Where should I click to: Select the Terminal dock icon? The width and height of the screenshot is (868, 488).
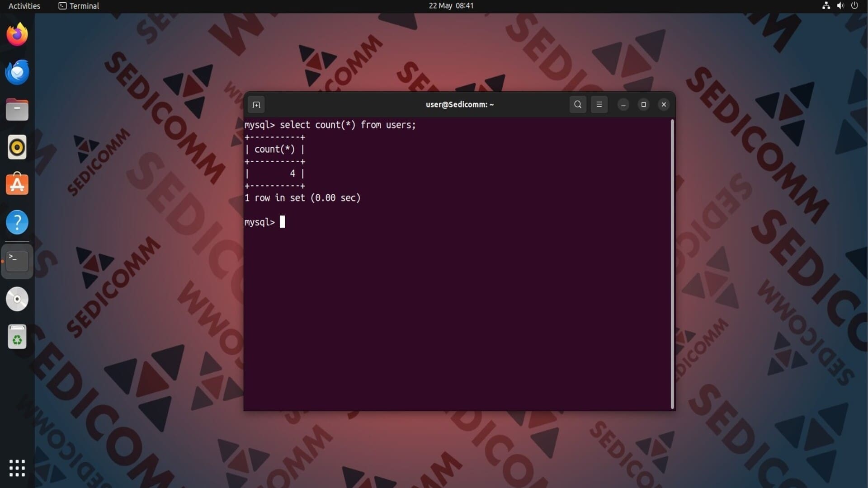tap(17, 261)
